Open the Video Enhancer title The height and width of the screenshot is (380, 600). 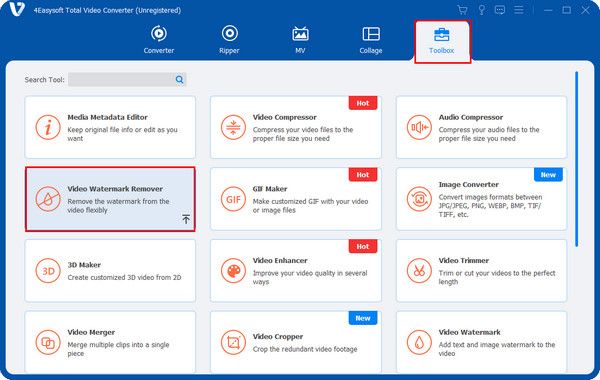tap(280, 260)
